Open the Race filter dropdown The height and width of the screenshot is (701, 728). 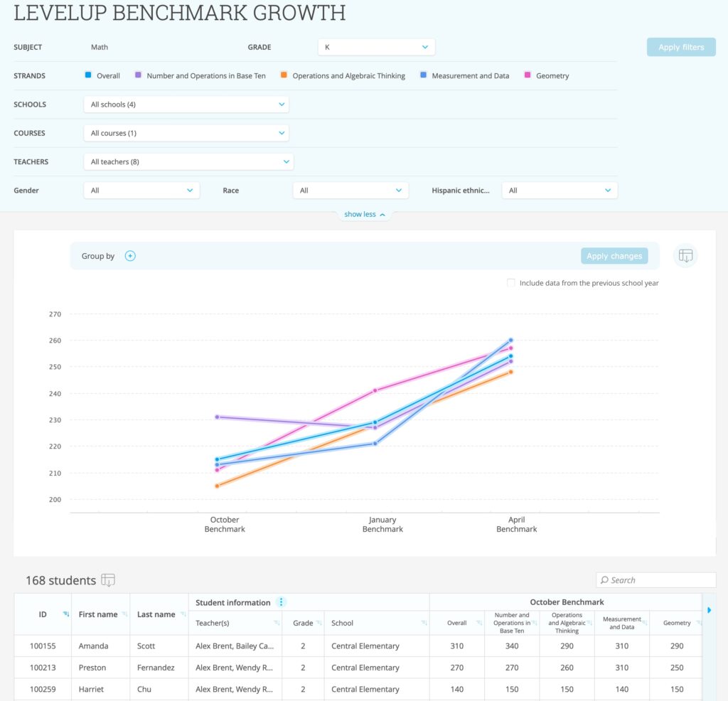pos(350,191)
